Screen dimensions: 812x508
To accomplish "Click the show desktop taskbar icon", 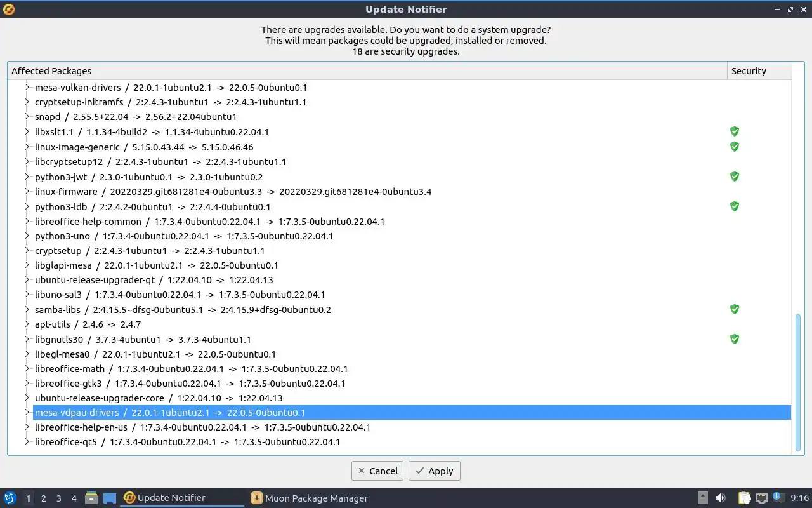I will [x=110, y=498].
